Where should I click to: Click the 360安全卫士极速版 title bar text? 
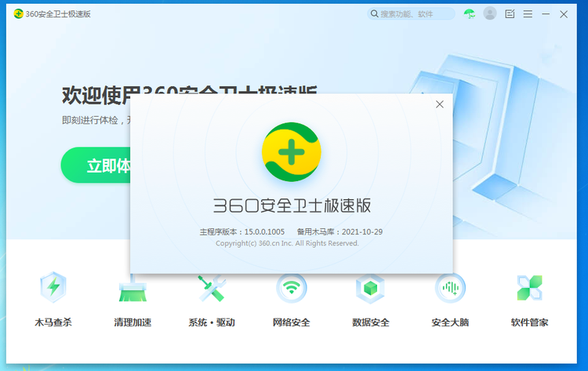[x=58, y=14]
